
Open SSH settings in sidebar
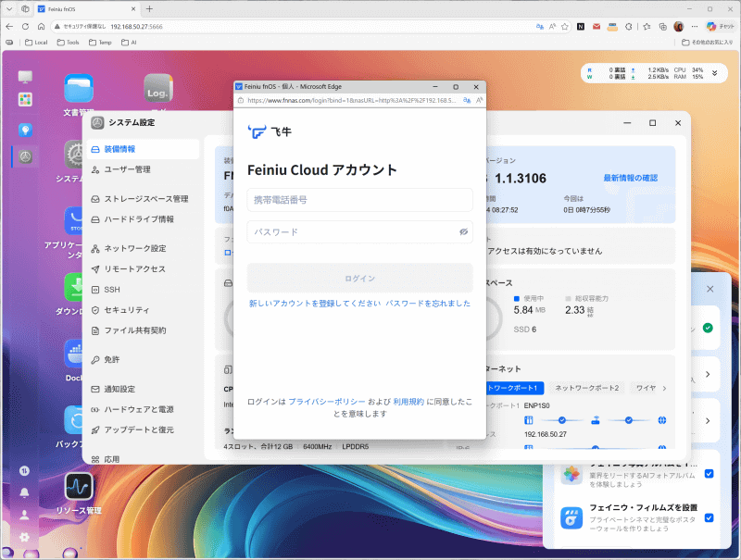coord(143,290)
